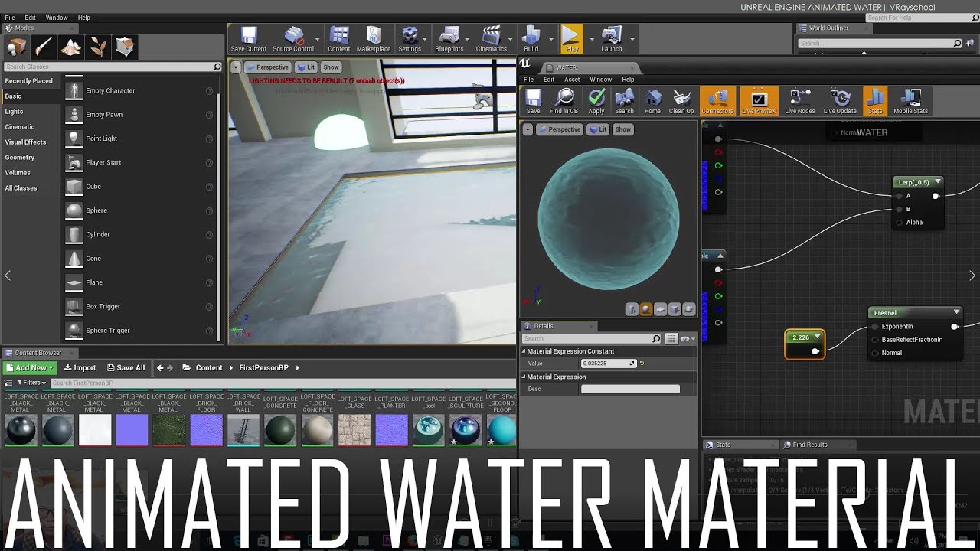Open the File menu in main editor

pos(10,18)
